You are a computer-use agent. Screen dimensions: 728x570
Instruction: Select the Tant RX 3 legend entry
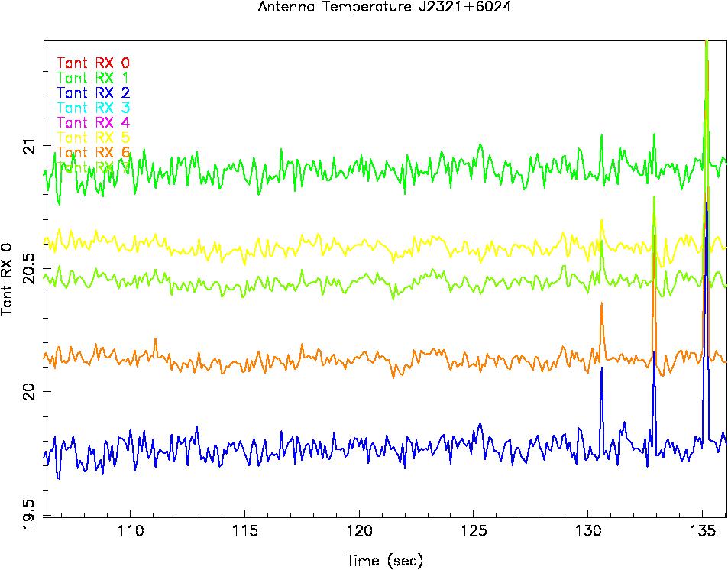tap(93, 108)
